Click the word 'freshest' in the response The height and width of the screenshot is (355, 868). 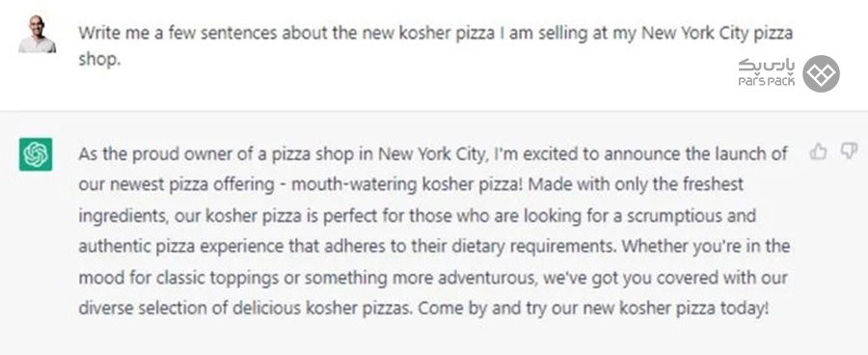point(710,184)
